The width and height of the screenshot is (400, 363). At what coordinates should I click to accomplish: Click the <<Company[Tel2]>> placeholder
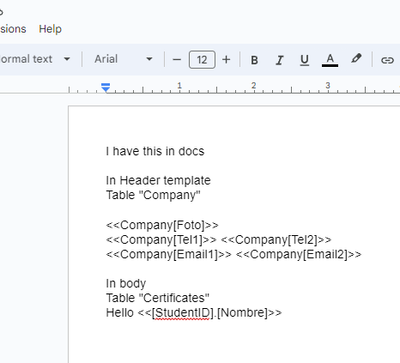[276, 240]
